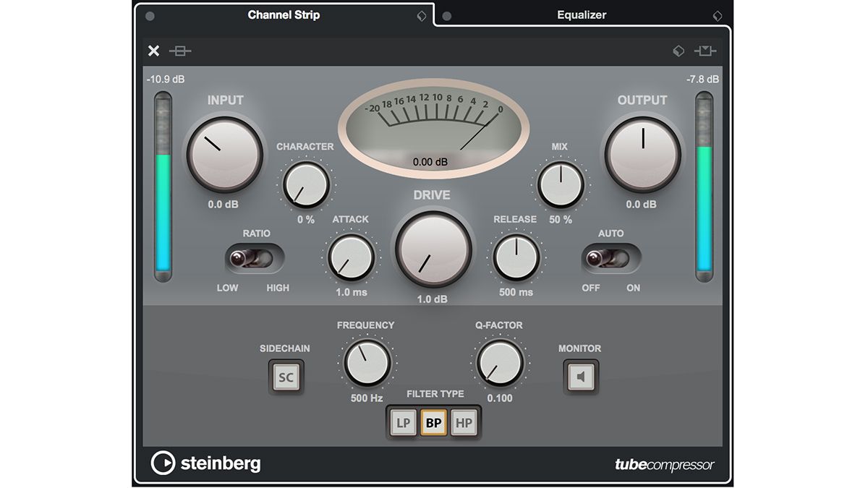Click the ON label under AUTO switch
The image size is (868, 488).
pyautogui.click(x=634, y=288)
